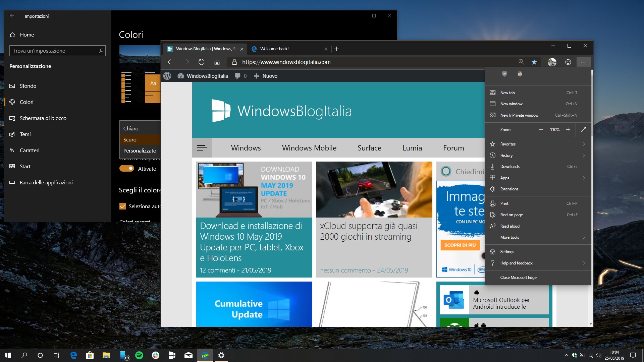Open the xCloud streaming article

coord(374,220)
